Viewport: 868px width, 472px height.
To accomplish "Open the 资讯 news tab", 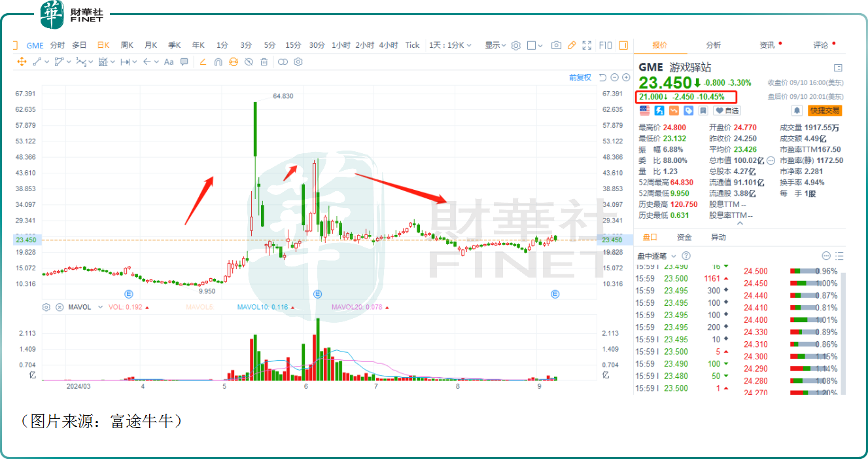I will click(x=767, y=45).
